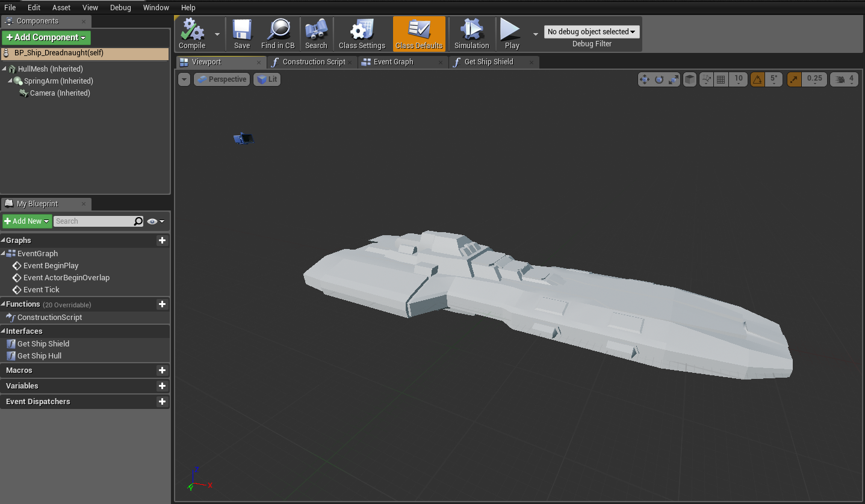Viewport: 865px width, 504px height.
Task: Click the Play button
Action: click(x=512, y=34)
